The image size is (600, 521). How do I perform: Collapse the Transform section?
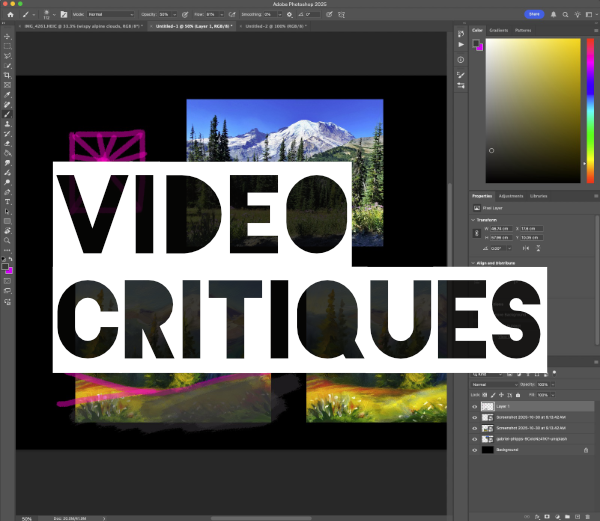point(473,220)
